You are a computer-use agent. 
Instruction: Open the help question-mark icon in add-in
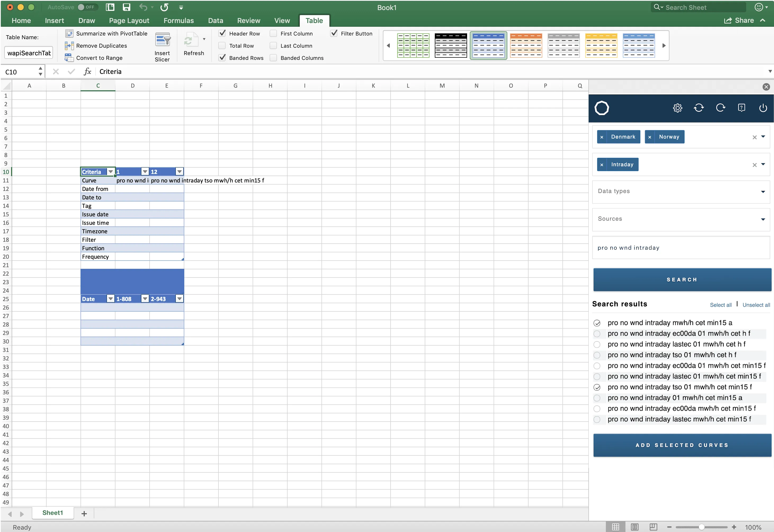point(741,108)
